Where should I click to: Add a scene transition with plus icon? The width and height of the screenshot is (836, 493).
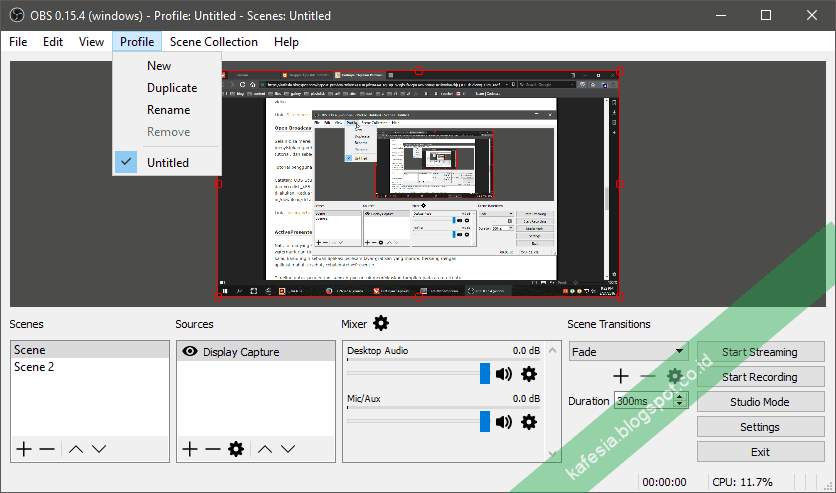621,376
